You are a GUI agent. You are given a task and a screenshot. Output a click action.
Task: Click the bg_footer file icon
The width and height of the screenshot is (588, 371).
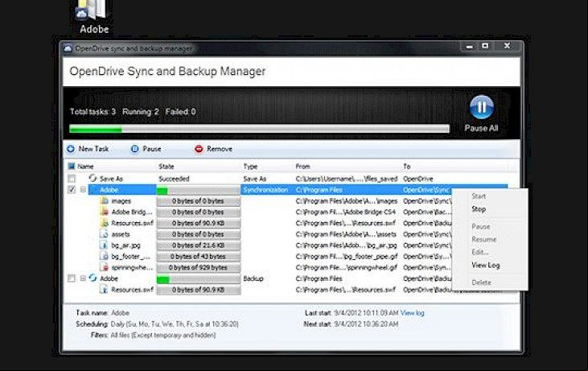click(104, 256)
